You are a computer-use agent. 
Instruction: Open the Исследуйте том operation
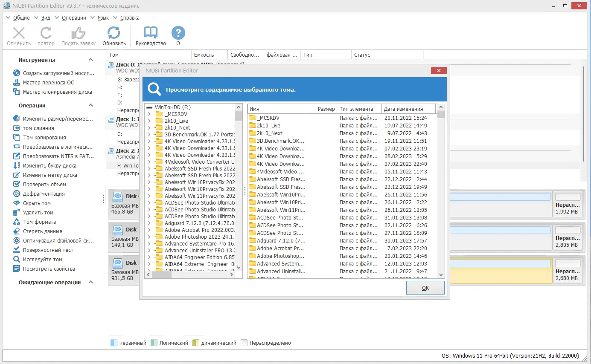38,260
